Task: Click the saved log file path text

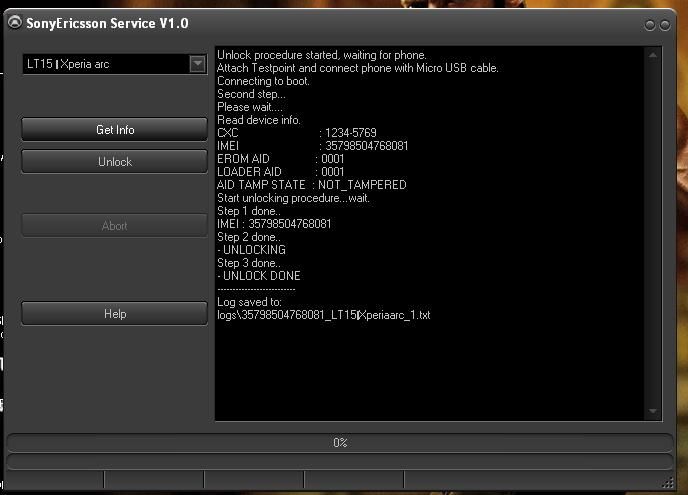Action: click(x=323, y=315)
